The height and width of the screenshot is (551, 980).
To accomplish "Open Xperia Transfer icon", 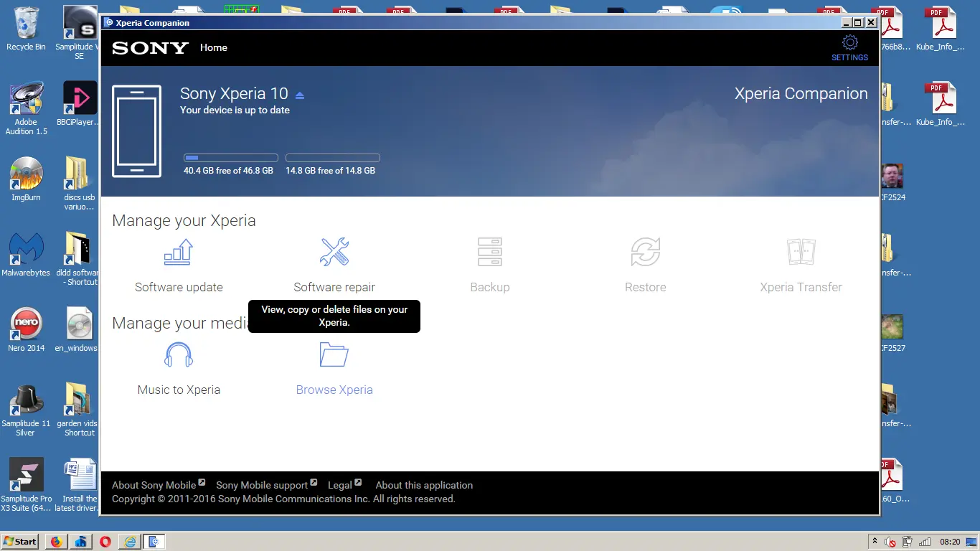I will pyautogui.click(x=801, y=253).
